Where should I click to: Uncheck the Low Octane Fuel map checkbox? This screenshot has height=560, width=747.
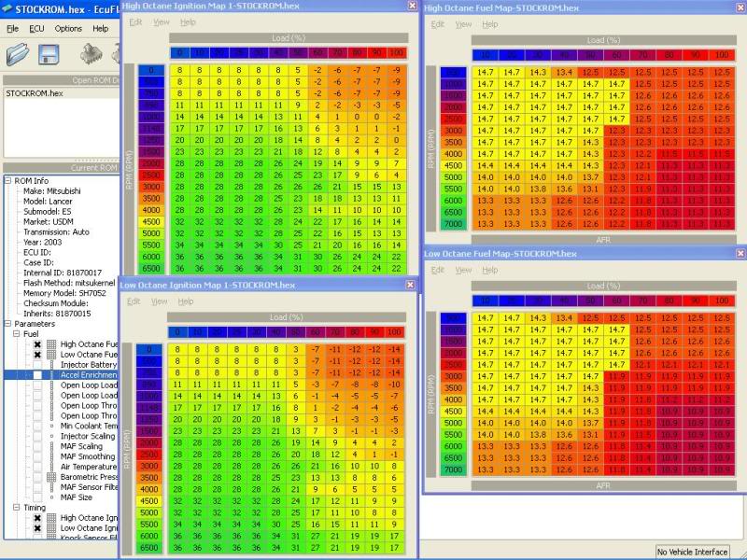pyautogui.click(x=37, y=355)
